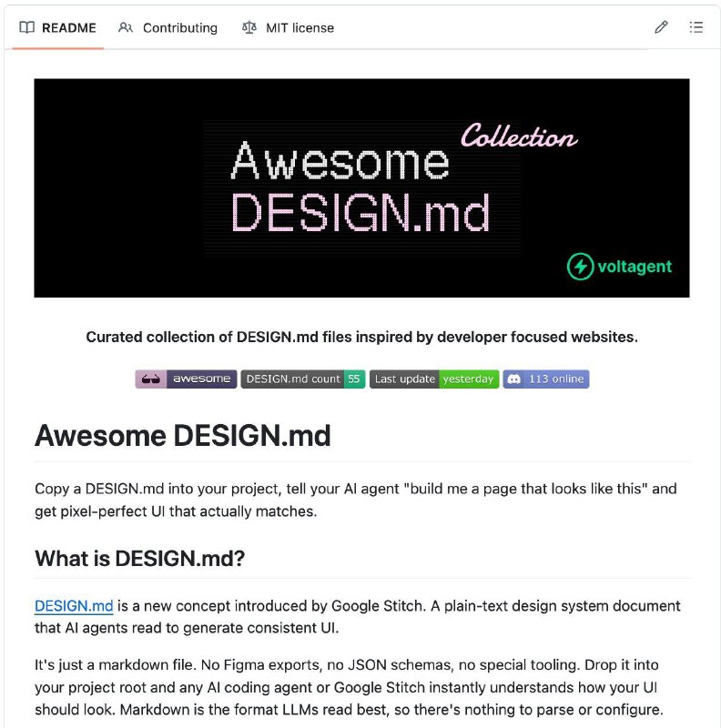Click the Awesome DESIGN.md heading
This screenshot has height=728, width=721.
point(182,436)
